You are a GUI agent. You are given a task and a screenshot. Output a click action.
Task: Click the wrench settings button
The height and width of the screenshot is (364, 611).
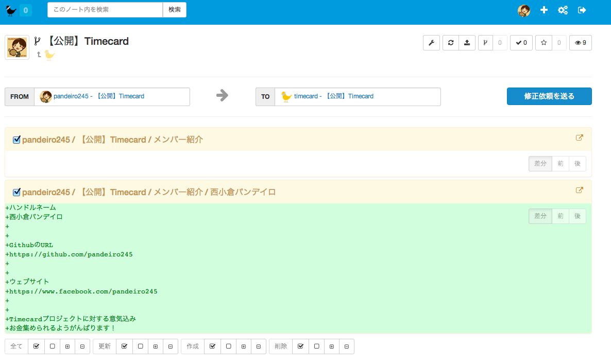point(431,43)
